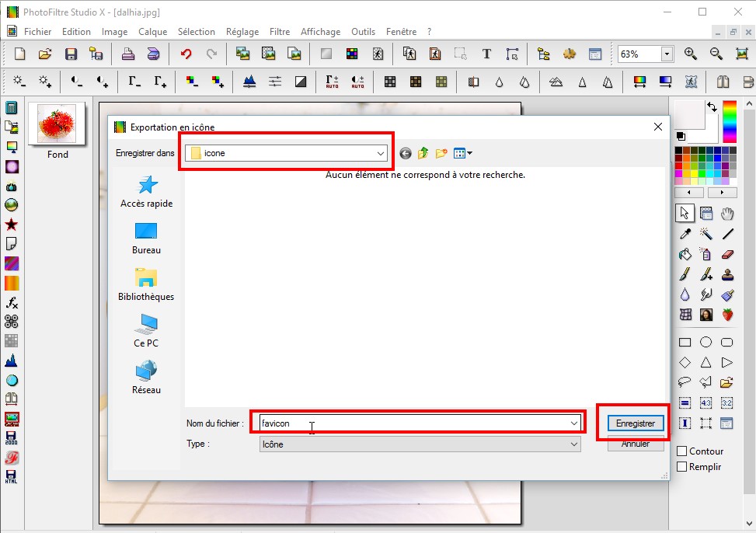
Task: Swap foreground and background colors
Action: 712,107
